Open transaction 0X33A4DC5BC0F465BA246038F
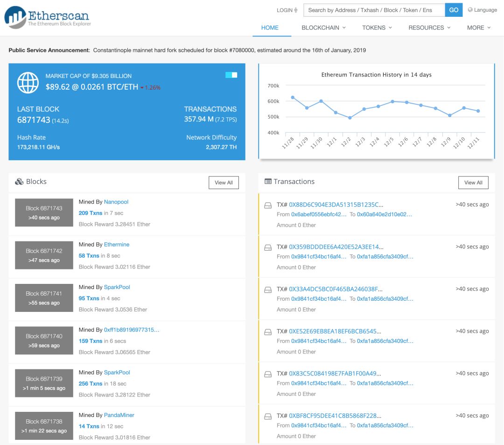Screen dimensions: 504x445 pos(336,289)
